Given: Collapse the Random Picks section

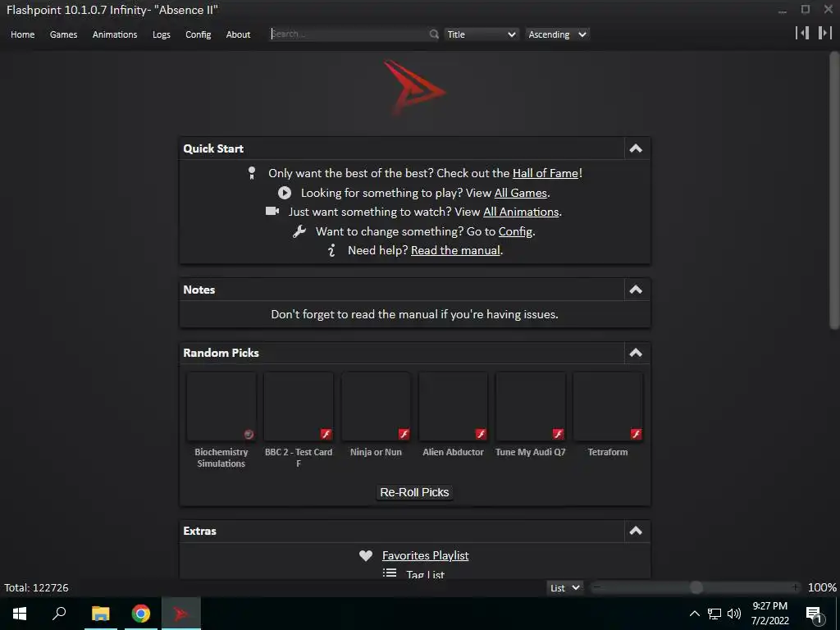Looking at the screenshot, I should (636, 353).
